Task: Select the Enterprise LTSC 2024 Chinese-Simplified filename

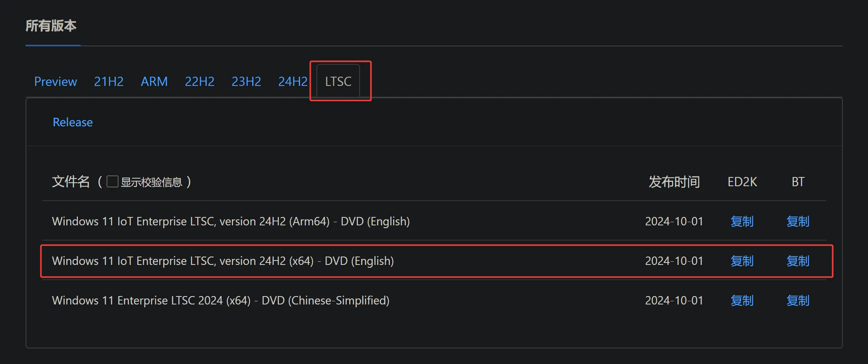Action: coord(220,300)
